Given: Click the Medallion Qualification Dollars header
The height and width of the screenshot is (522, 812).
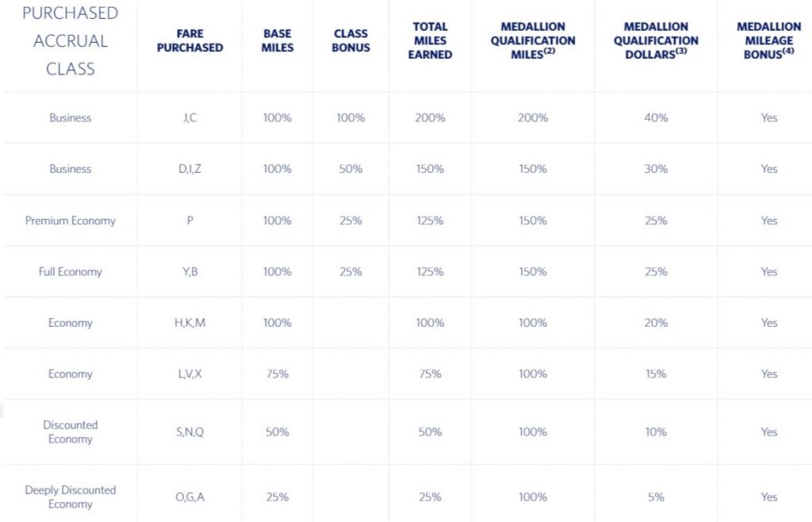Looking at the screenshot, I should pyautogui.click(x=656, y=40).
